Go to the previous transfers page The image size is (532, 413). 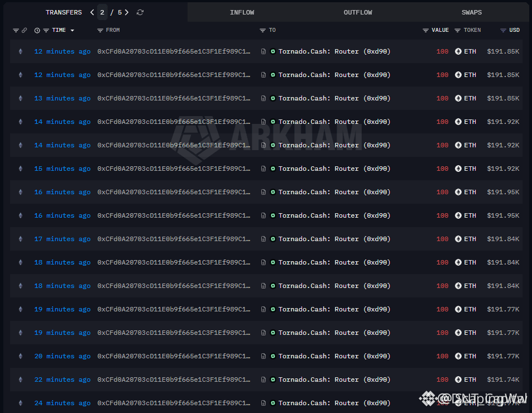[92, 12]
